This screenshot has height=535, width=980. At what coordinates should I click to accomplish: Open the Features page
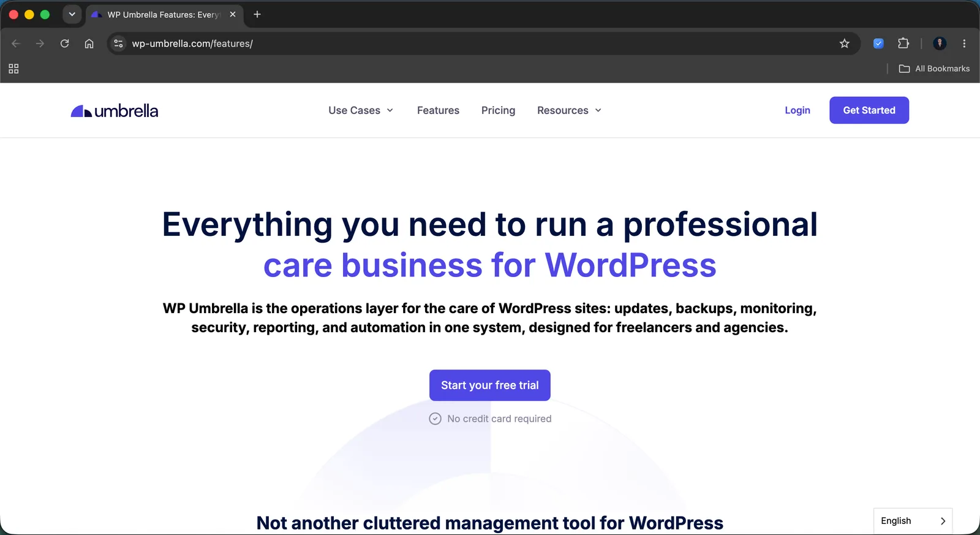(438, 110)
